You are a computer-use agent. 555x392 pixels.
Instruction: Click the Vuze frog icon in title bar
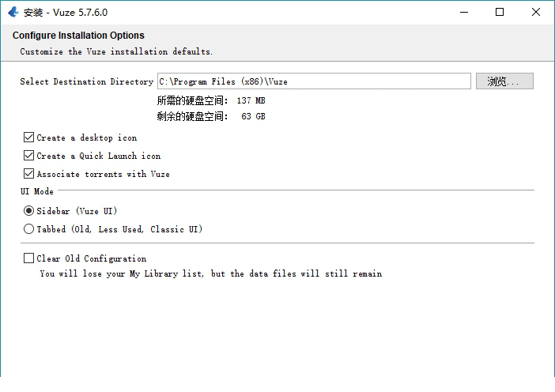(13, 12)
